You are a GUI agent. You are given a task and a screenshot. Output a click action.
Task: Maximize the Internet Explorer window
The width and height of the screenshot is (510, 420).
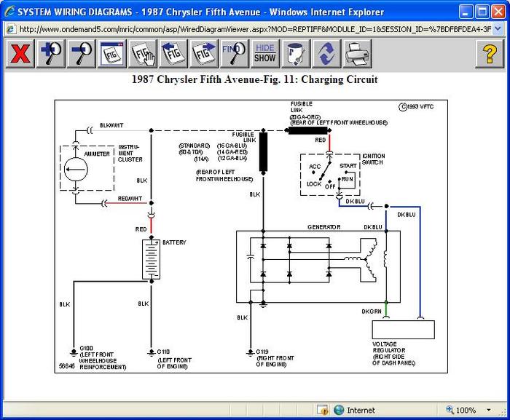(482, 12)
